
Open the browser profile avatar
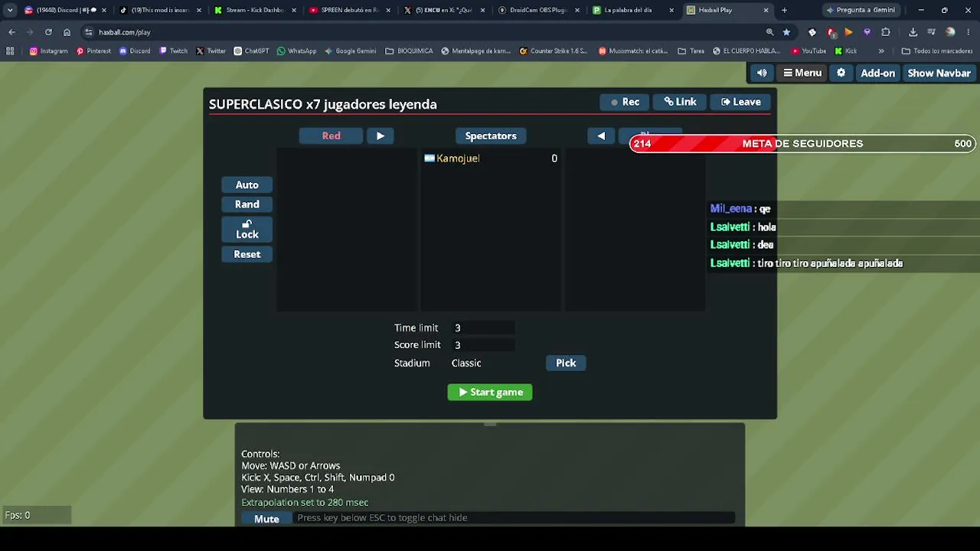tap(950, 32)
